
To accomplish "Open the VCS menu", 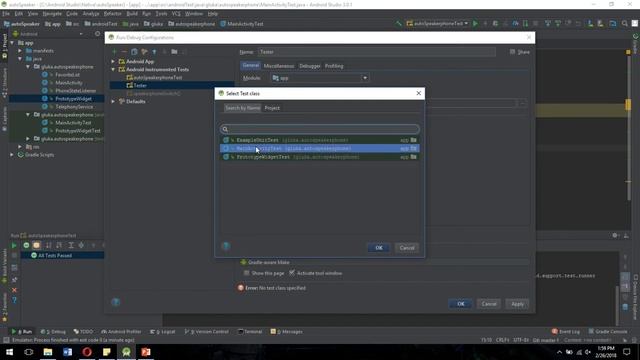I will 176,13.
